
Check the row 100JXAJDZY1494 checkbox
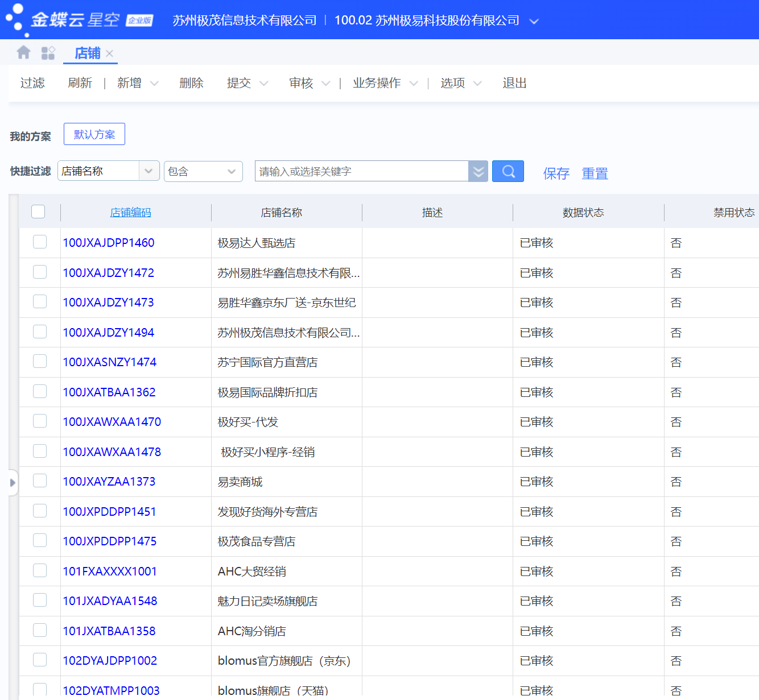pyautogui.click(x=40, y=332)
